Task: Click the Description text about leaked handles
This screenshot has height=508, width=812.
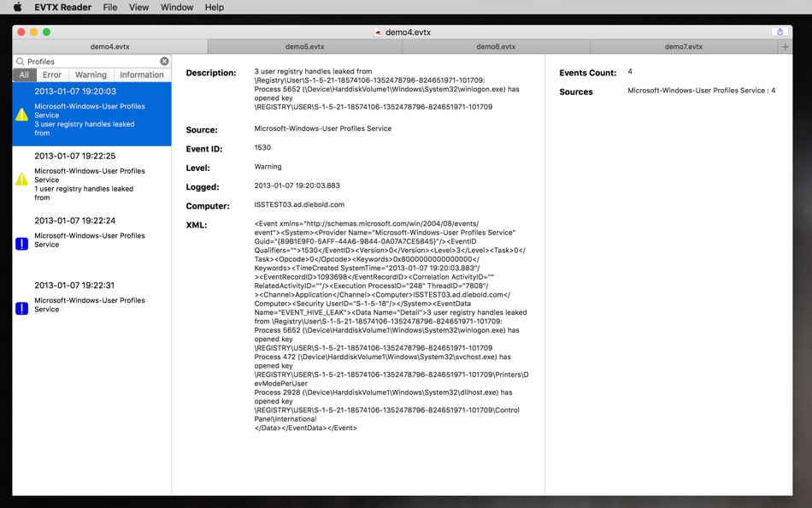Action: tap(387, 89)
